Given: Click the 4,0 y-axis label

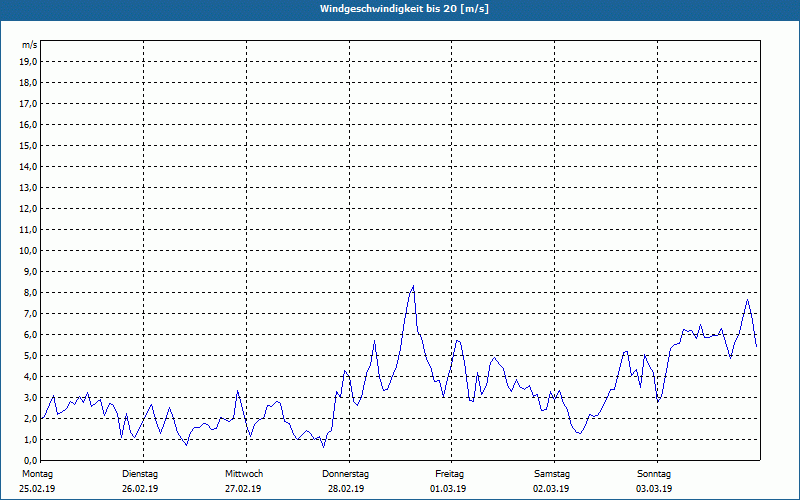Looking at the screenshot, I should click(30, 377).
